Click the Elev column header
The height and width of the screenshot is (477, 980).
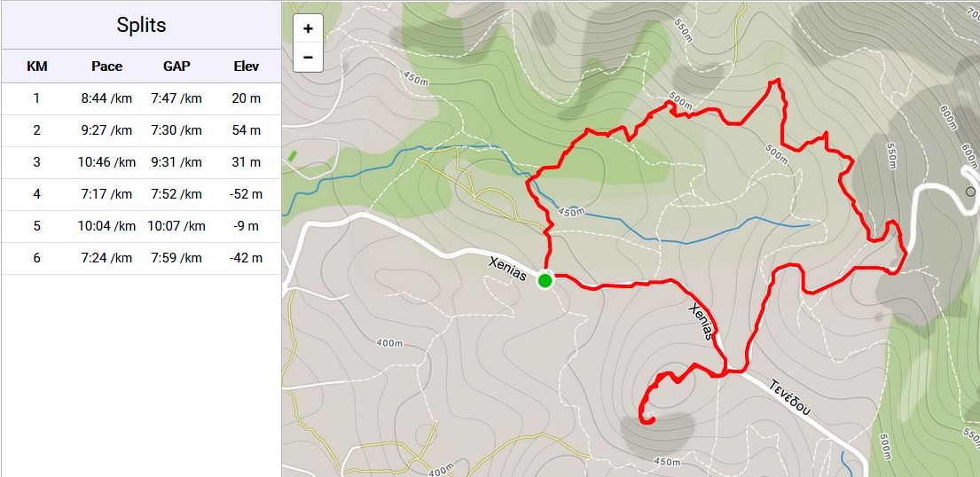point(247,66)
